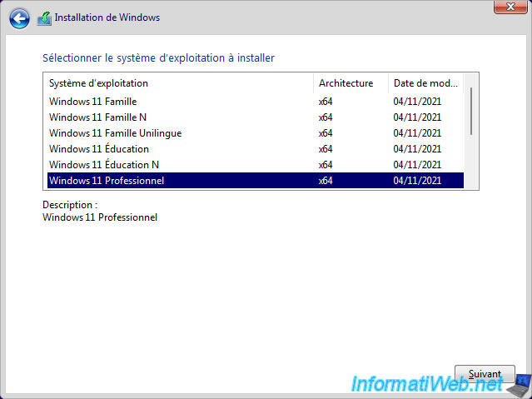Click the InformatiWeb.net laptop logo icon
The height and width of the screenshot is (399, 532).
[519, 385]
